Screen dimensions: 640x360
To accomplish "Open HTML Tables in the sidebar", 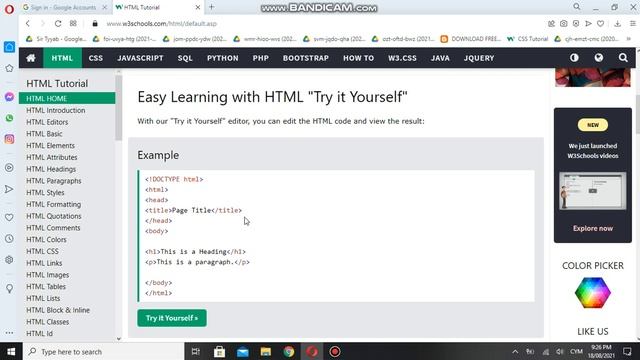I will [x=46, y=287].
